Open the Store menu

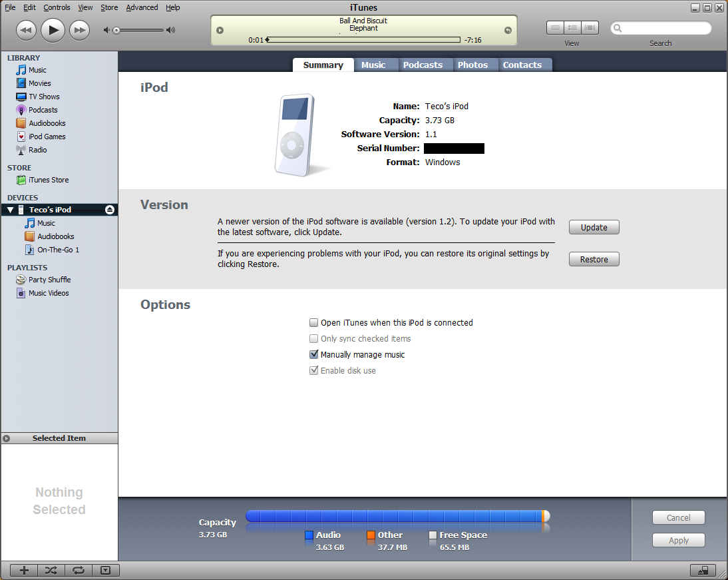[109, 7]
